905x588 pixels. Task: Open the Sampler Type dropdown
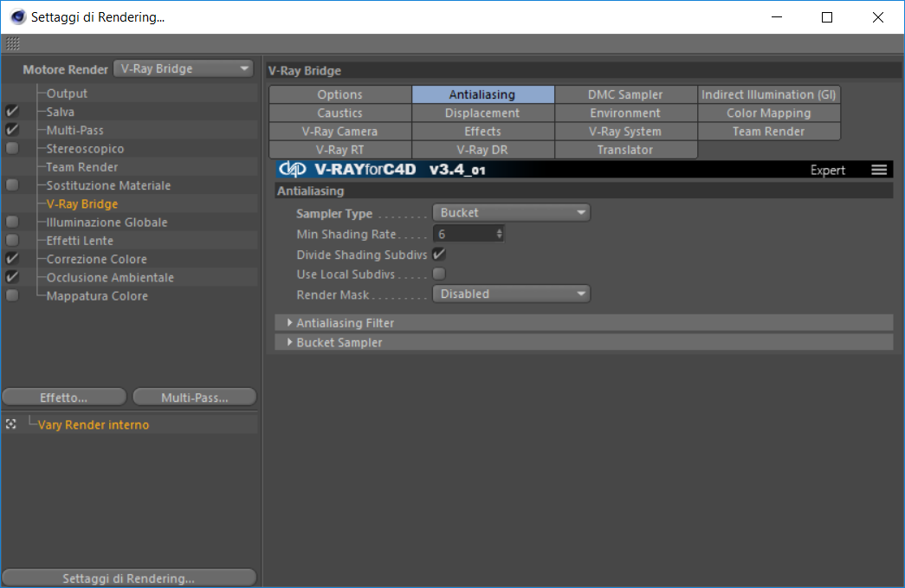(511, 212)
